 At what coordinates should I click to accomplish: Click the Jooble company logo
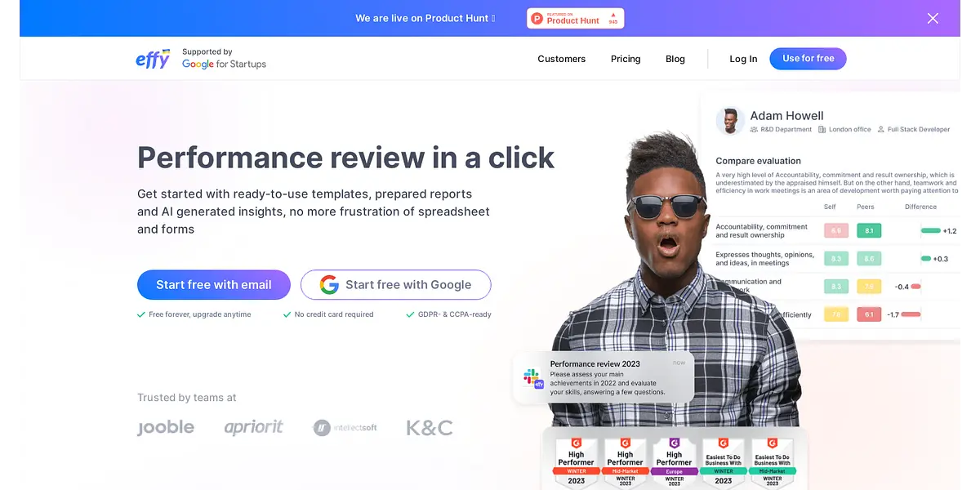(x=166, y=428)
